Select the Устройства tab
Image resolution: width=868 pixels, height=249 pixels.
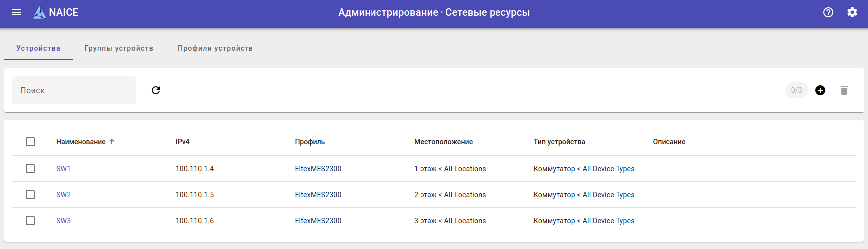[x=38, y=48]
